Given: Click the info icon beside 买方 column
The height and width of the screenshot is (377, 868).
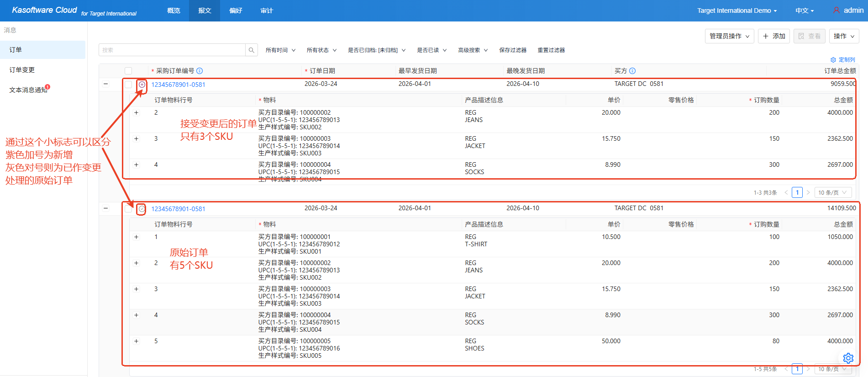Looking at the screenshot, I should coord(632,71).
